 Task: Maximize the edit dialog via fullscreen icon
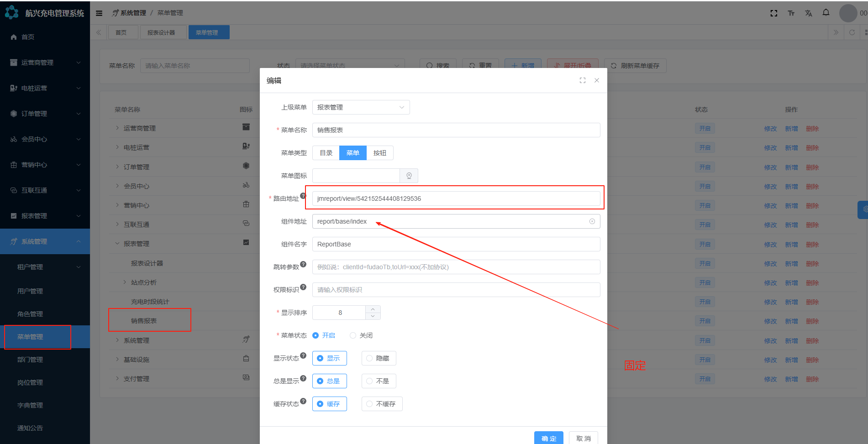582,80
